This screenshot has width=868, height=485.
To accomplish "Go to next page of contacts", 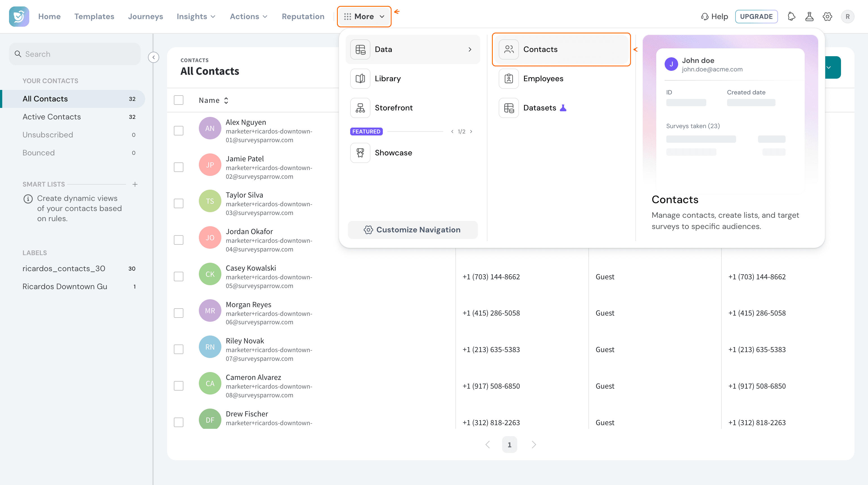I will (534, 445).
